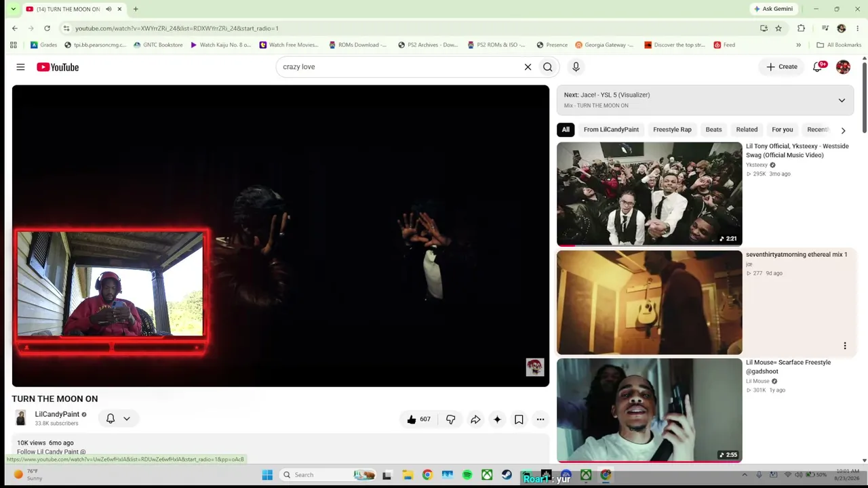Viewport: 868px width, 488px height.
Task: Open the YouTube account avatar menu
Action: [x=843, y=66]
